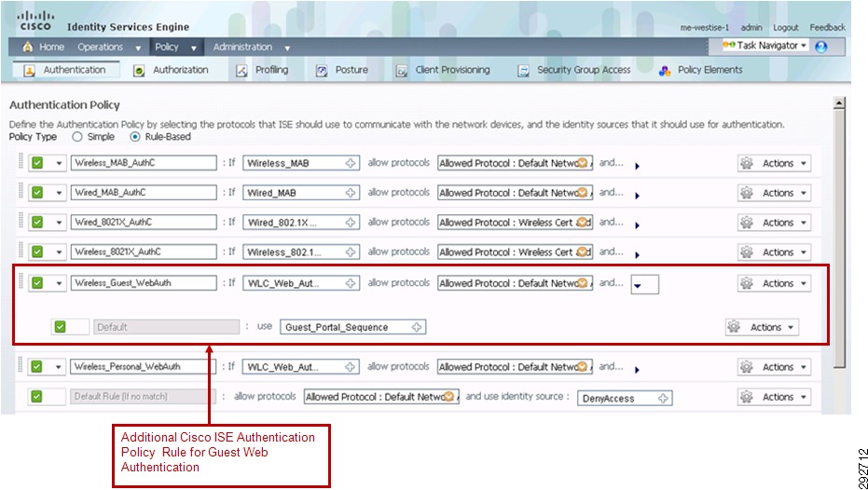Open the help question mark icon
Image resolution: width=868 pixels, height=490 pixels.
(821, 47)
